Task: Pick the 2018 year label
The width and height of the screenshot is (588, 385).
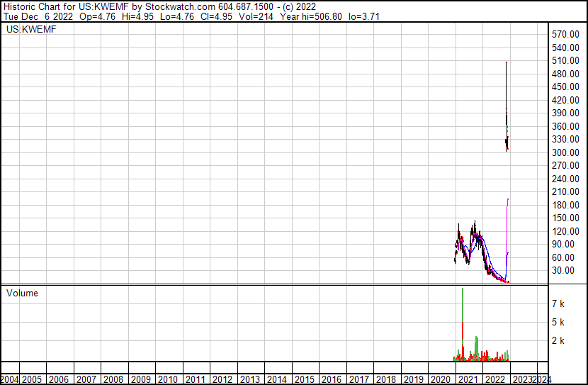Action: tap(386, 379)
